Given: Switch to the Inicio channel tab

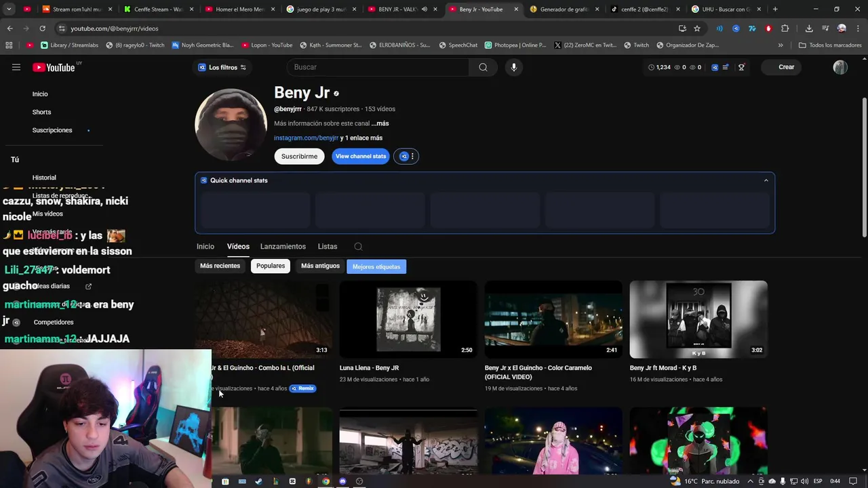Looking at the screenshot, I should pos(205,247).
